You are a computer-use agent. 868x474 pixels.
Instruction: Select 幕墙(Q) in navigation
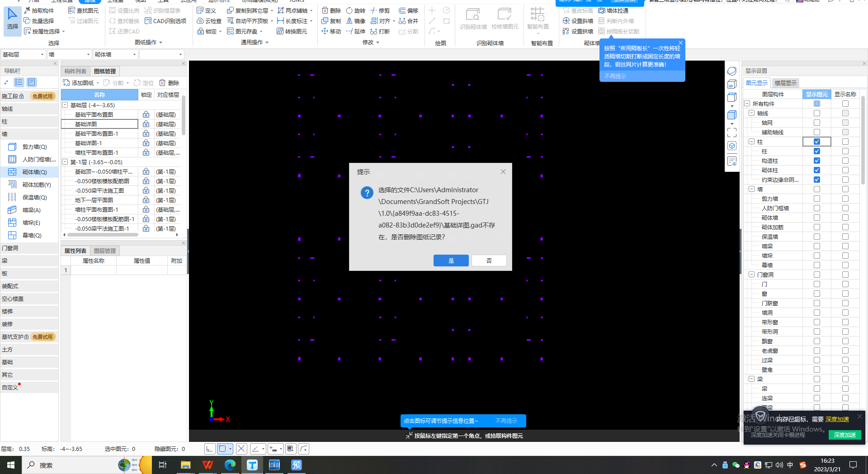point(29,235)
